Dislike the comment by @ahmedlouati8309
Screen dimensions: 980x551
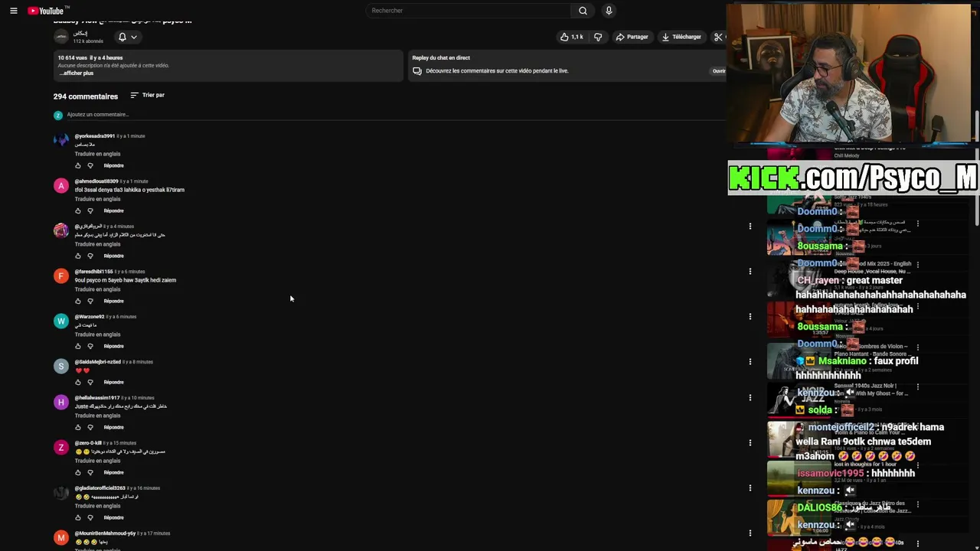90,210
